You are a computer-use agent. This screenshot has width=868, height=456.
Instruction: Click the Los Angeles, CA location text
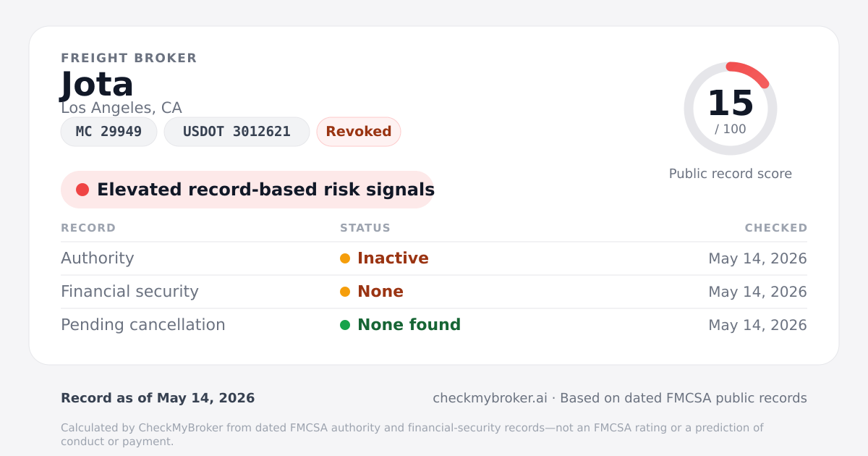pos(122,108)
